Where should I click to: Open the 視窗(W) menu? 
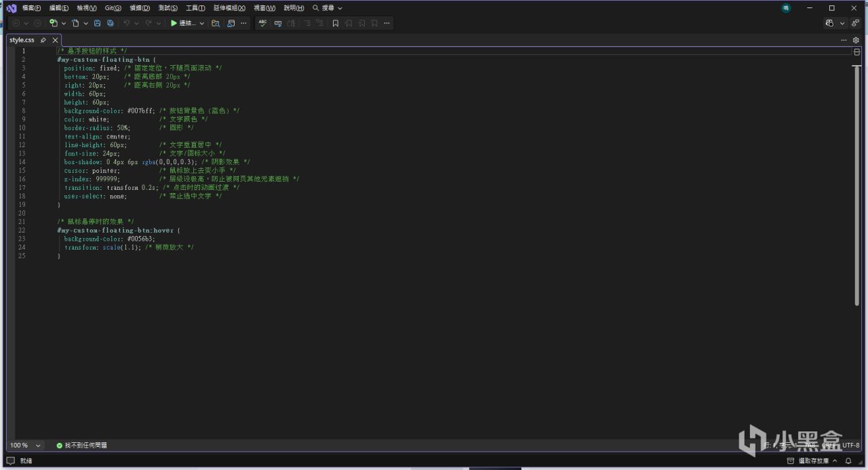click(264, 8)
